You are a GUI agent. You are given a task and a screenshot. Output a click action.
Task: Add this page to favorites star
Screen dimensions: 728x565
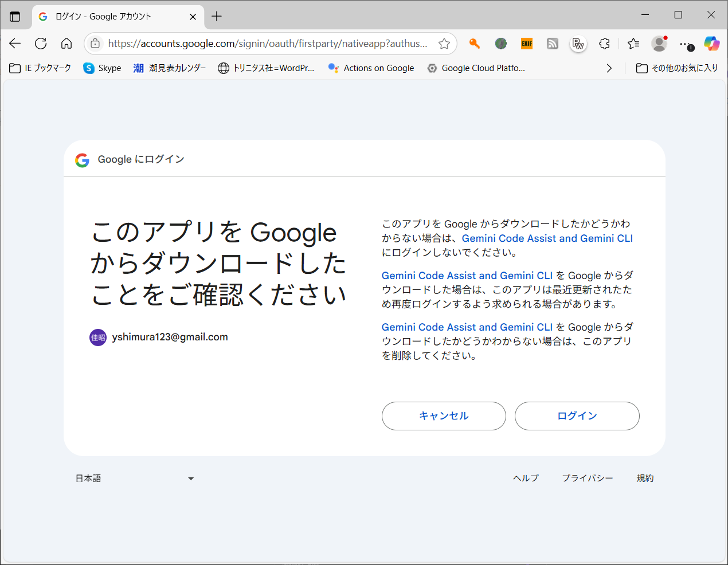[x=444, y=44]
